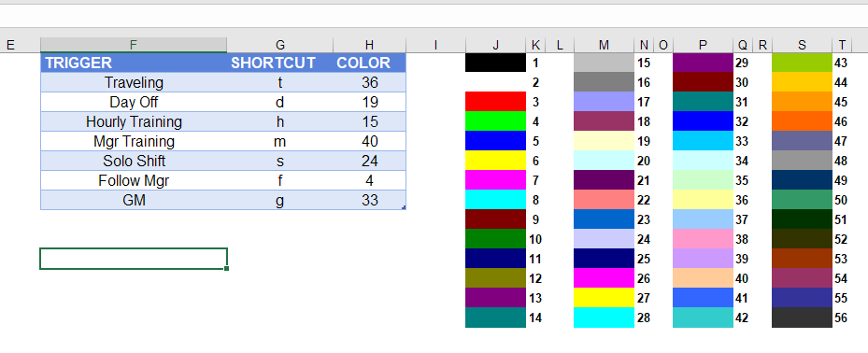Select the Traveling trigger cell
868x353 pixels.
(x=134, y=82)
